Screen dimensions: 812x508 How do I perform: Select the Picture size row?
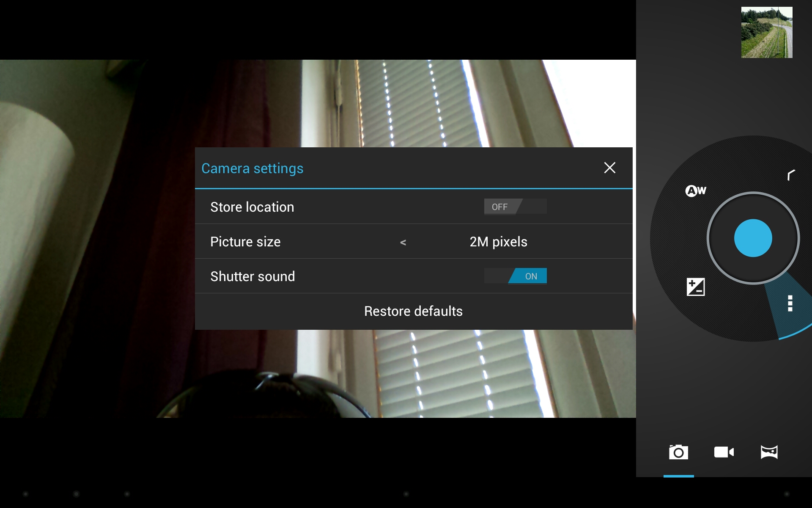point(413,241)
